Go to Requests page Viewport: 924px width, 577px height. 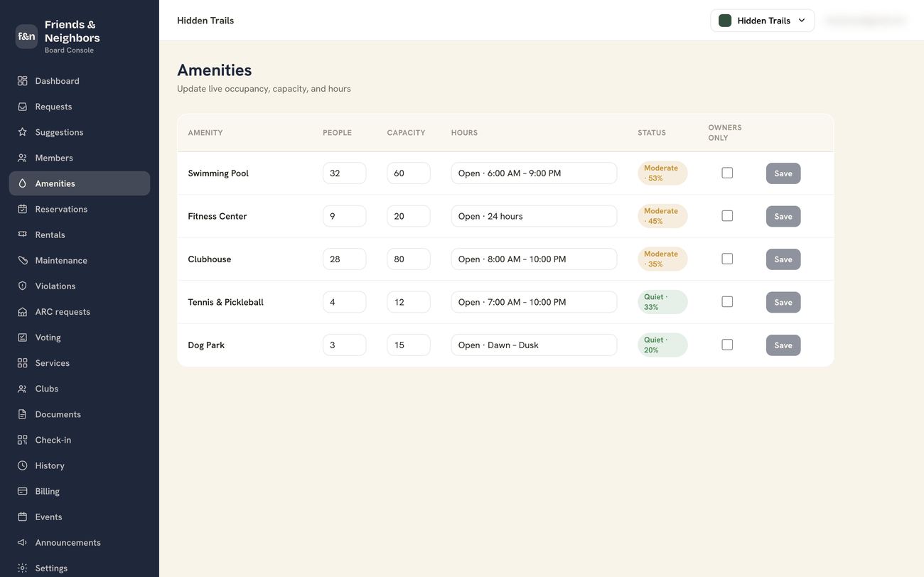click(80, 107)
